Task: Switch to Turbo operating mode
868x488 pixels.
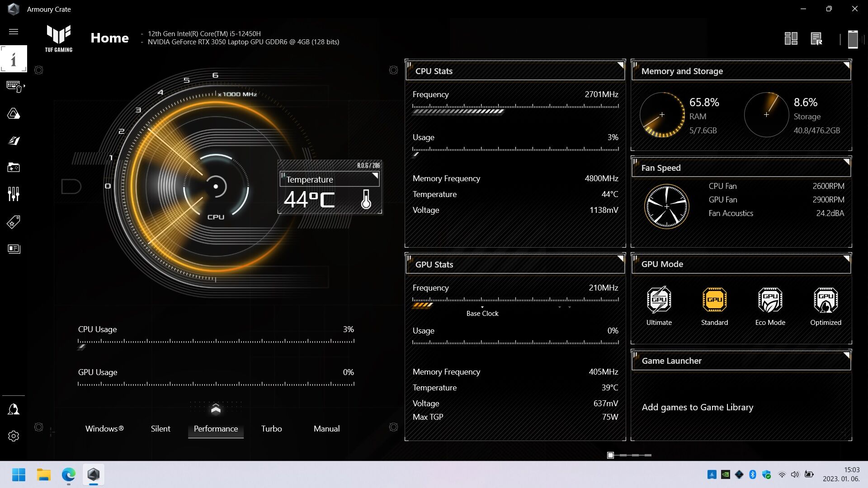Action: click(271, 429)
